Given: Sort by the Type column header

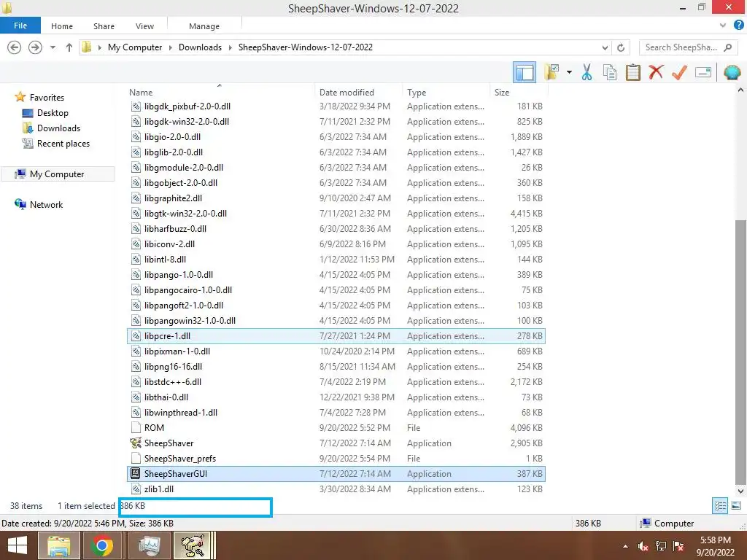Looking at the screenshot, I should [x=417, y=93].
